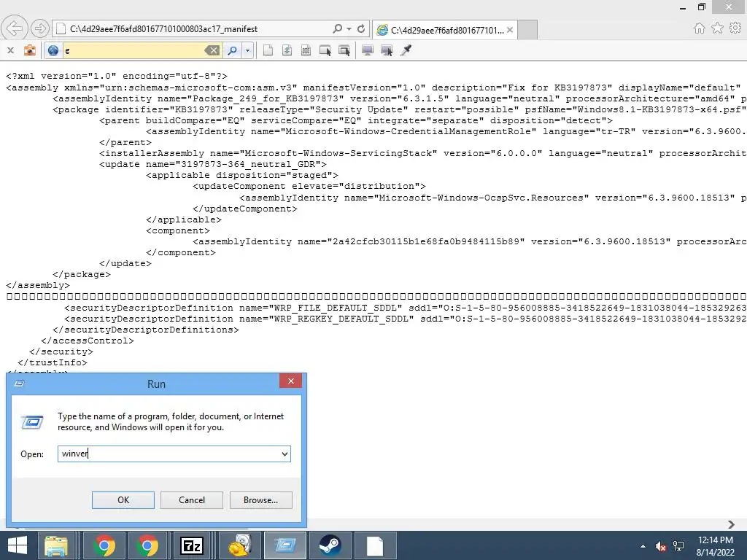The image size is (747, 560).
Task: Click the window with cursor capture icon
Action: [325, 50]
